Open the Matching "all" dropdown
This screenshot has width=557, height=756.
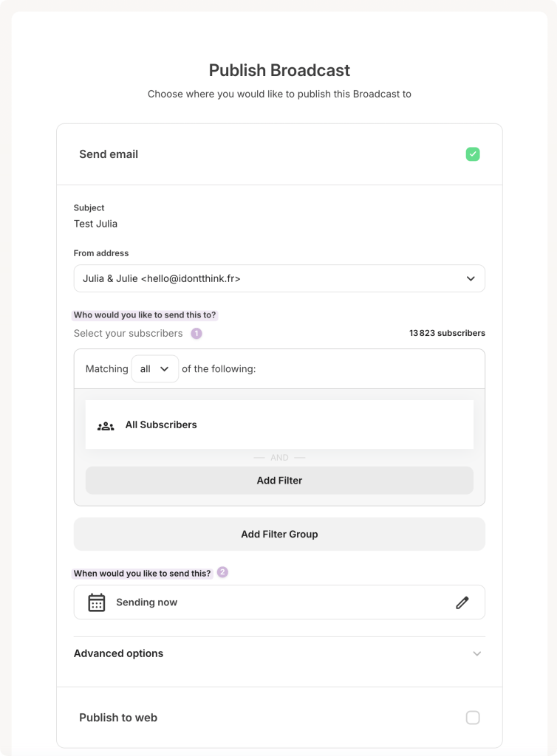(x=155, y=369)
